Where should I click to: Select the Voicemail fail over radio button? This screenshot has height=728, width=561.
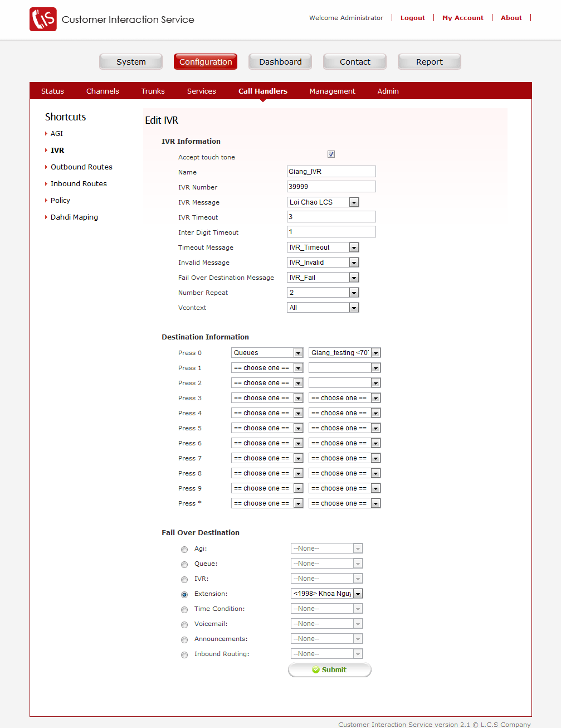[184, 625]
